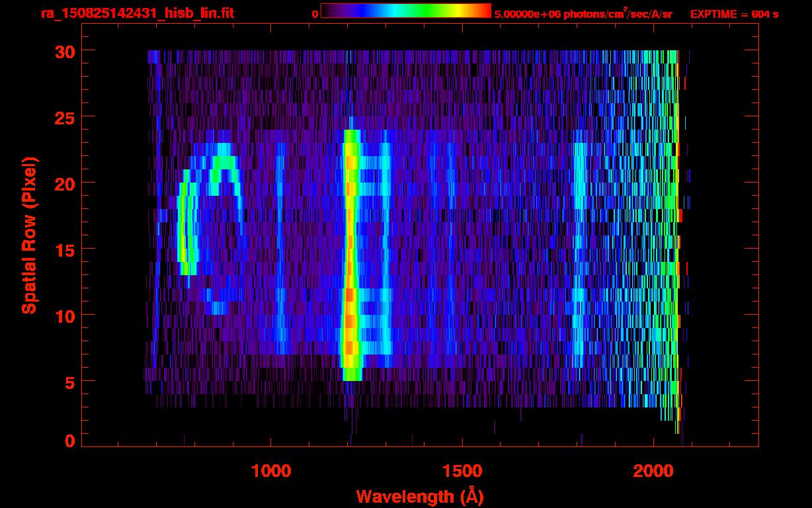The width and height of the screenshot is (812, 508).
Task: Click the rainbow color scale bar
Action: coord(406,11)
